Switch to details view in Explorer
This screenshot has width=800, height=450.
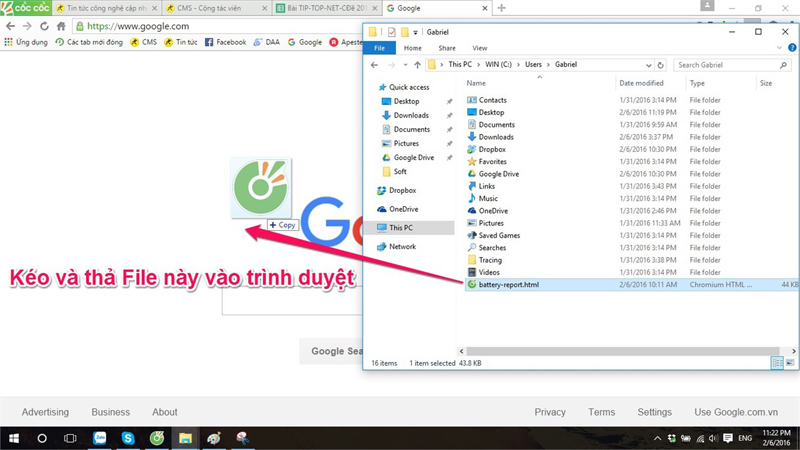(x=777, y=362)
